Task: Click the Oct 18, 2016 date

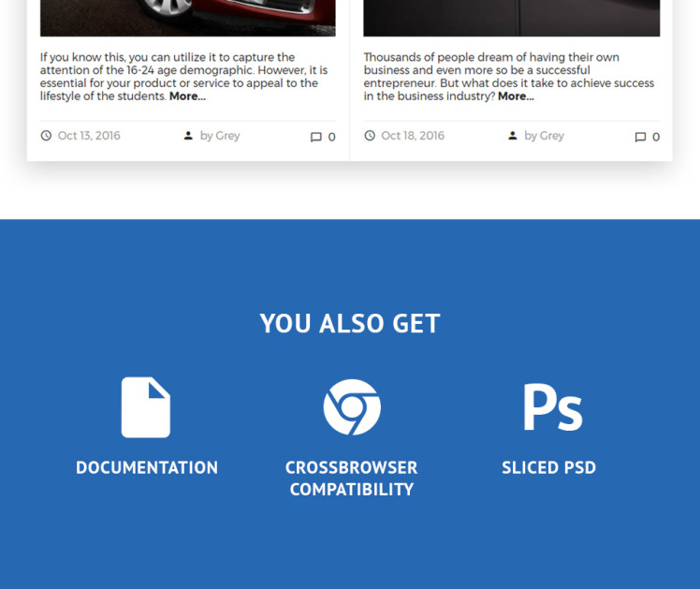Action: (413, 135)
